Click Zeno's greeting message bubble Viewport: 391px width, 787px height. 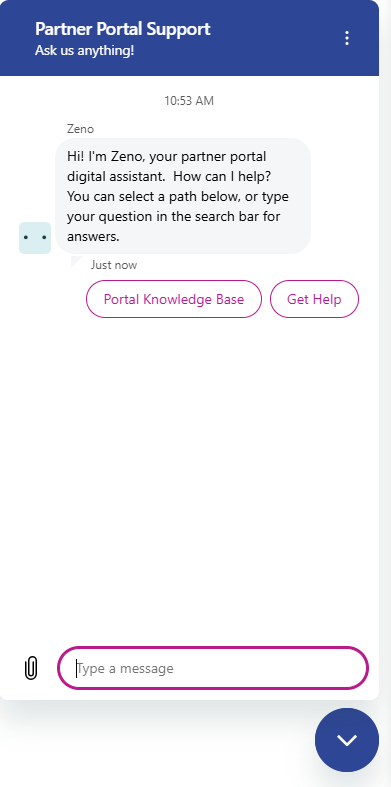coord(183,196)
